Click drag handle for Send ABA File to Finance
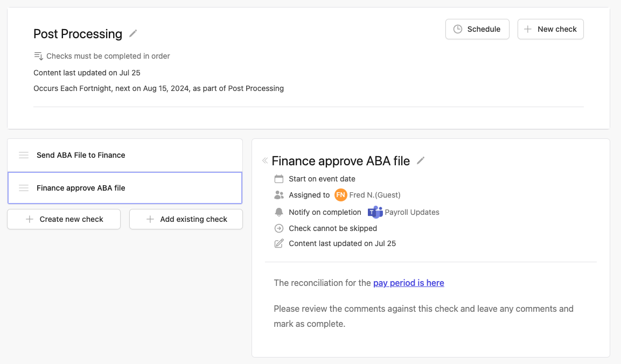This screenshot has width=621, height=364. coord(24,155)
